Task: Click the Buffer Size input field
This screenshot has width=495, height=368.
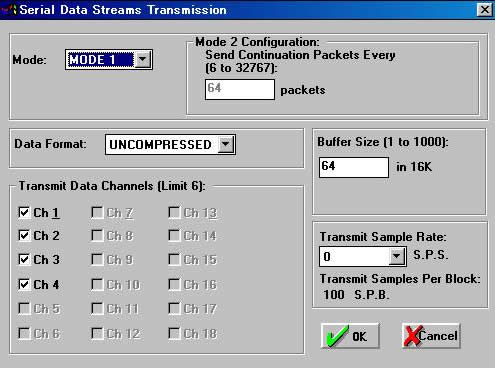Action: click(x=354, y=167)
